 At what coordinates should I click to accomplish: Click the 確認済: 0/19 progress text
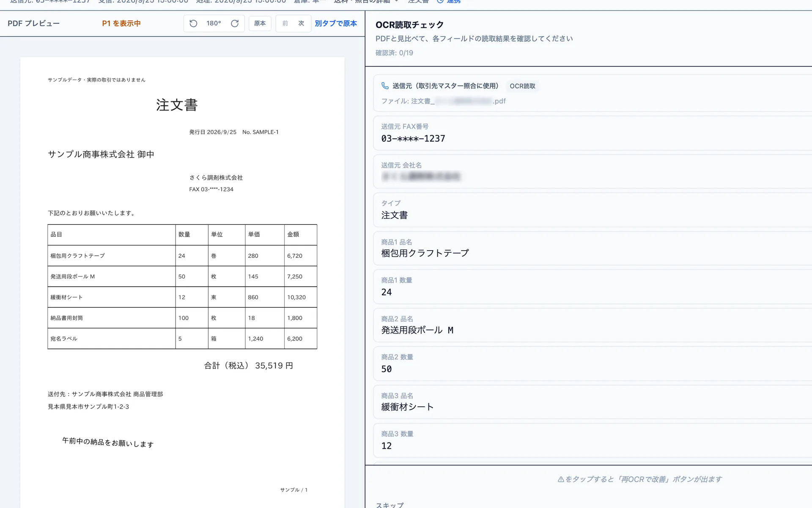394,53
